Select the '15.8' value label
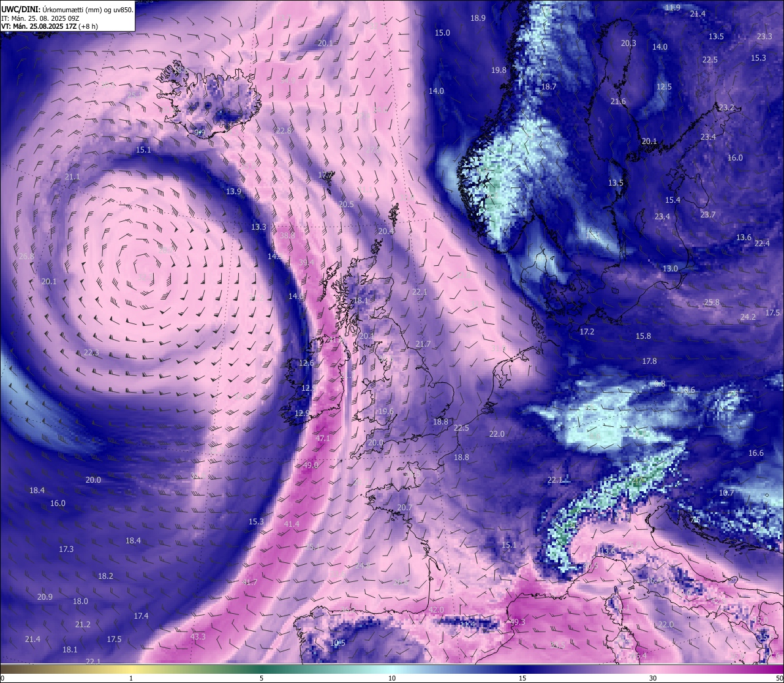Screen dimensions: 784x683 (643, 336)
